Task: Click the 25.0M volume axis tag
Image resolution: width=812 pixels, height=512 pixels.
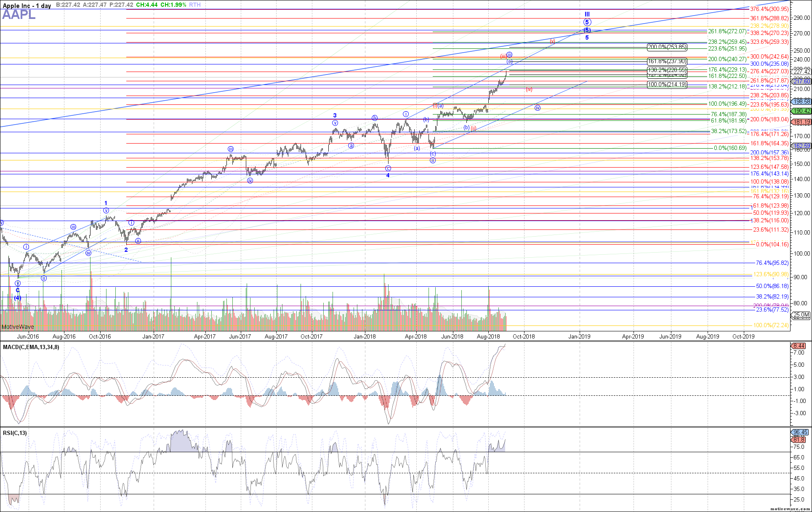Action: (801, 315)
